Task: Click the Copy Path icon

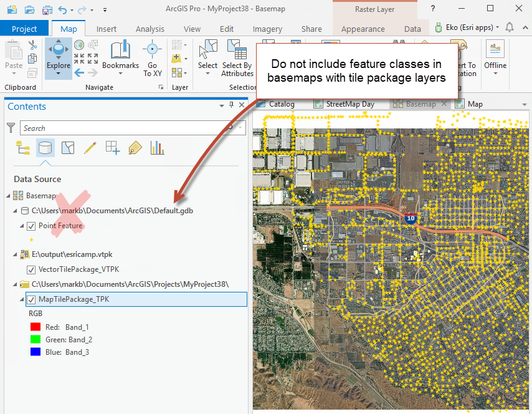Action: pyautogui.click(x=32, y=73)
